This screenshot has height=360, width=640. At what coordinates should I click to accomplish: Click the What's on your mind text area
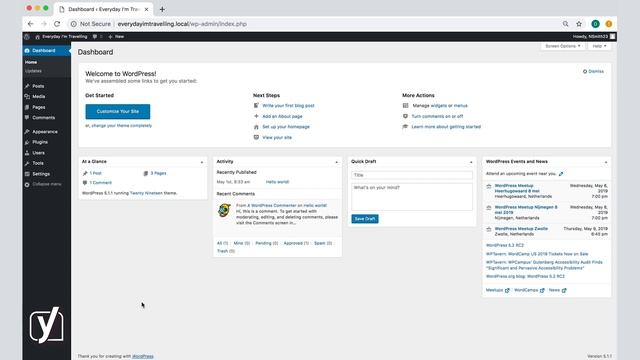coord(412,197)
